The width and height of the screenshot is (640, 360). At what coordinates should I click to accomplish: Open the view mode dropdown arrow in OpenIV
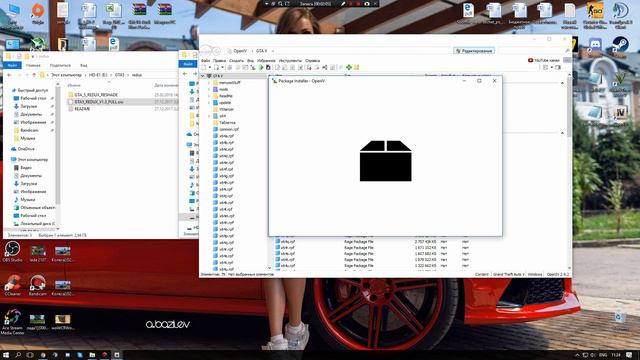(551, 67)
